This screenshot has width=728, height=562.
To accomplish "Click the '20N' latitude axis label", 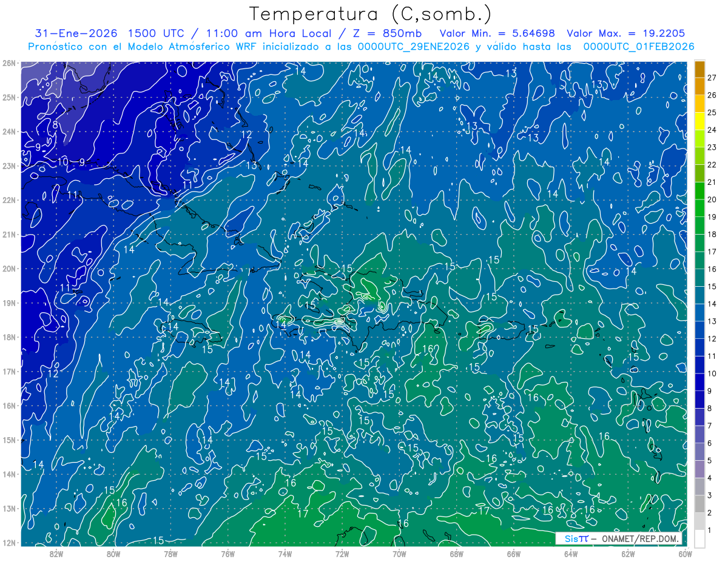I will click(9, 269).
